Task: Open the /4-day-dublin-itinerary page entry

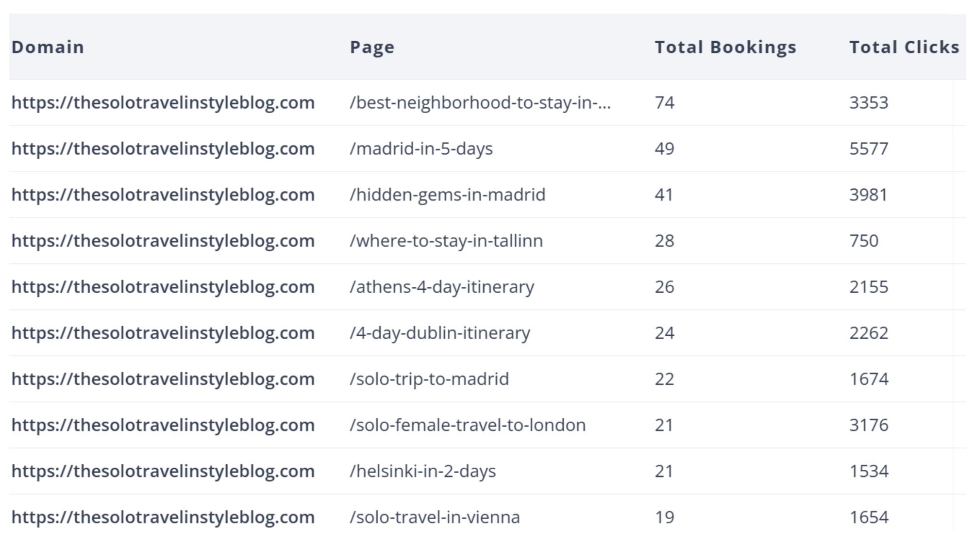Action: tap(440, 333)
